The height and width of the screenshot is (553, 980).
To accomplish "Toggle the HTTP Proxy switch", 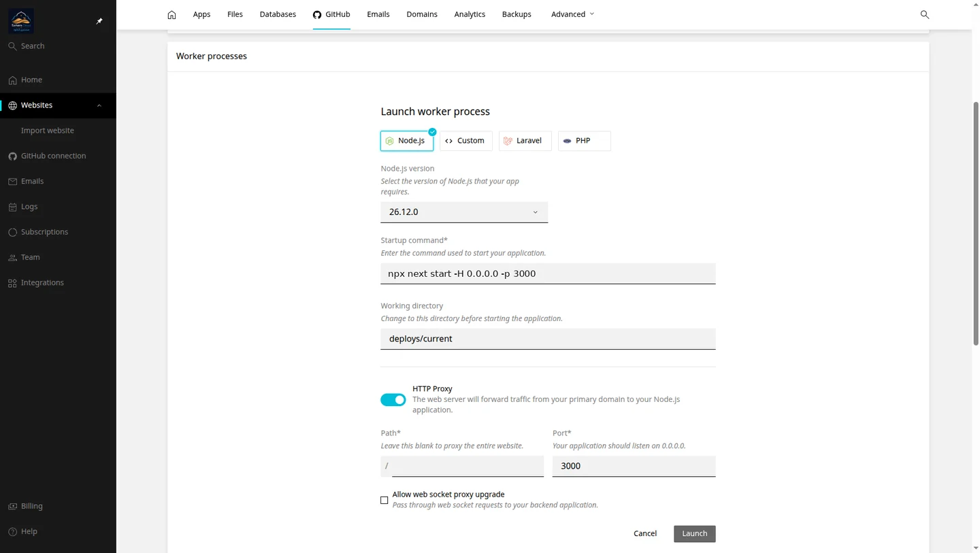I will pyautogui.click(x=393, y=399).
